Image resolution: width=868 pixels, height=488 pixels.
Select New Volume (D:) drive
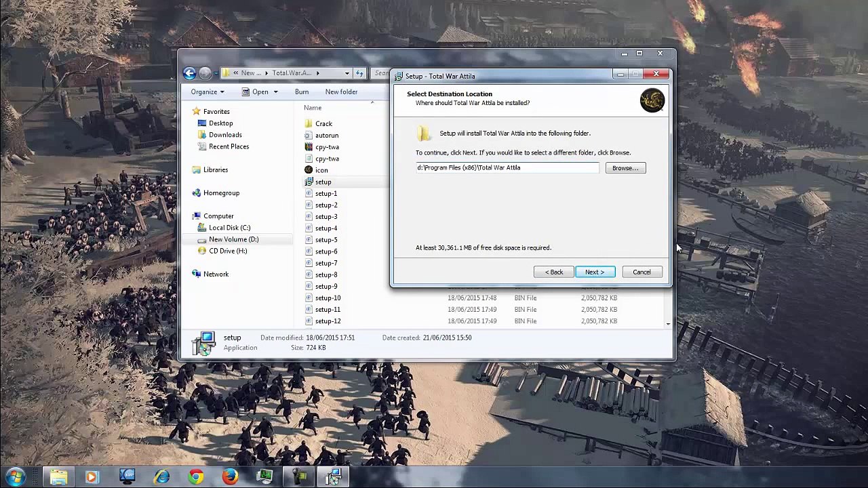point(228,239)
